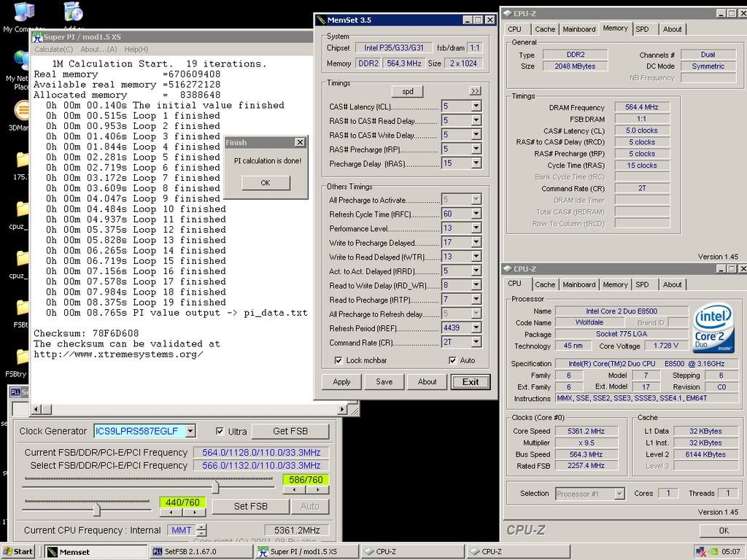Click Save in MemSet
The image size is (747, 560).
[384, 382]
